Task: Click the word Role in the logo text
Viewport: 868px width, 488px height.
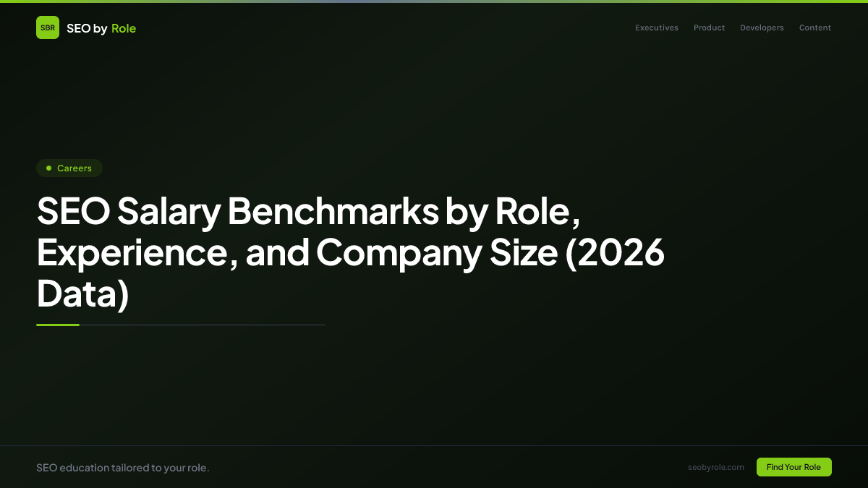Action: (x=124, y=28)
